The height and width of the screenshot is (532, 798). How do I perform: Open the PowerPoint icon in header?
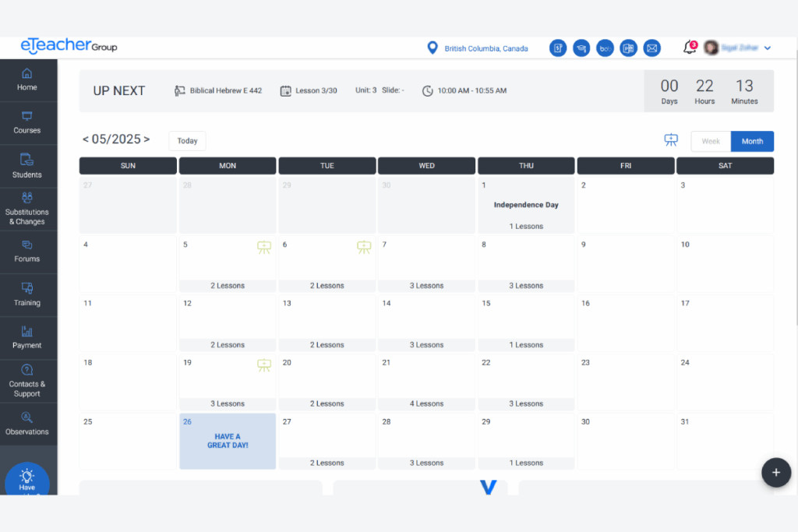(x=629, y=48)
